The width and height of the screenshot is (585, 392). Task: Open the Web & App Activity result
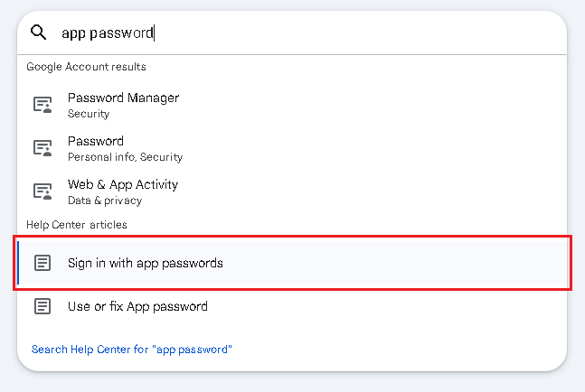coord(123,184)
